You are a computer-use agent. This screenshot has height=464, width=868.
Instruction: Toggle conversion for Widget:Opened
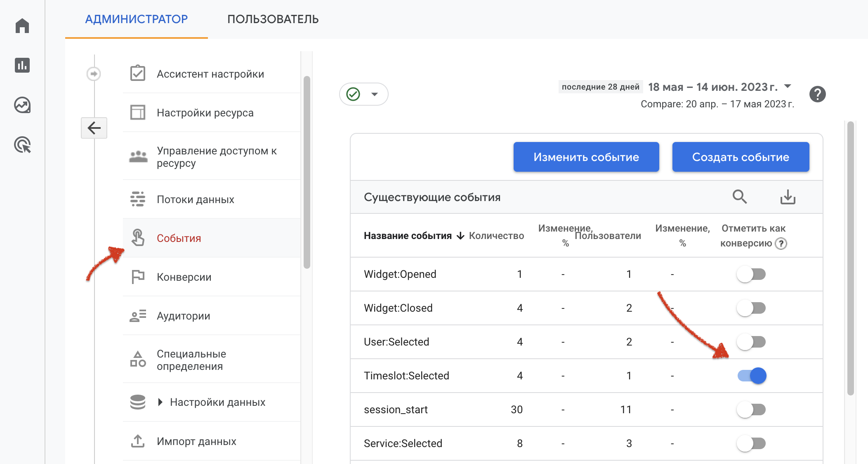[x=751, y=274]
